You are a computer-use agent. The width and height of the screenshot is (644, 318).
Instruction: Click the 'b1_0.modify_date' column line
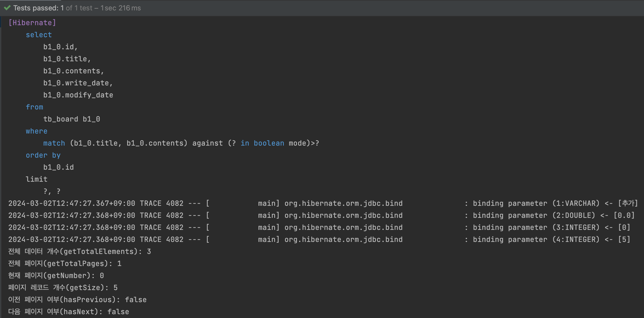pos(78,95)
